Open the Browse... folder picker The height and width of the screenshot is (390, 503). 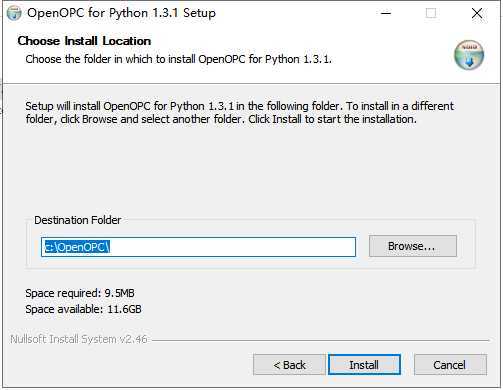(413, 246)
